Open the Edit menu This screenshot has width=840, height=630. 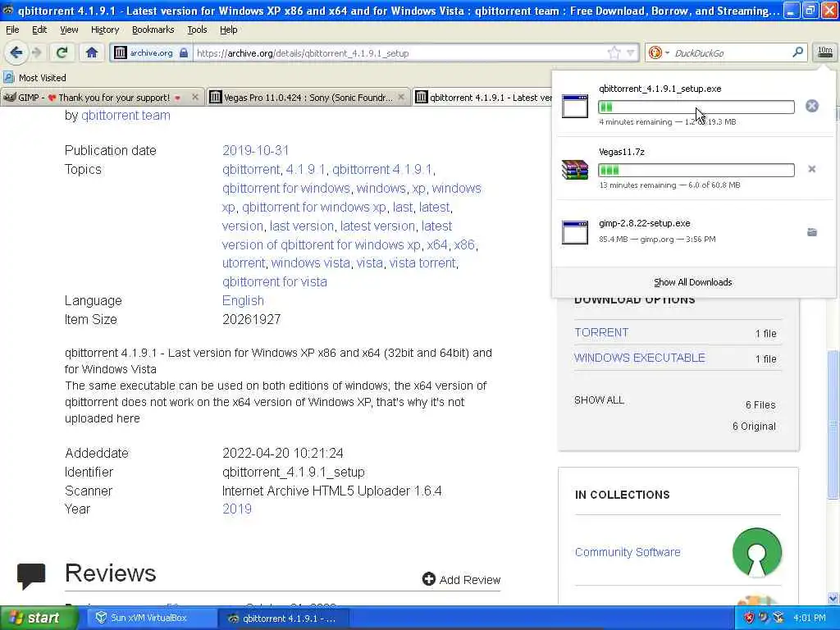(39, 30)
